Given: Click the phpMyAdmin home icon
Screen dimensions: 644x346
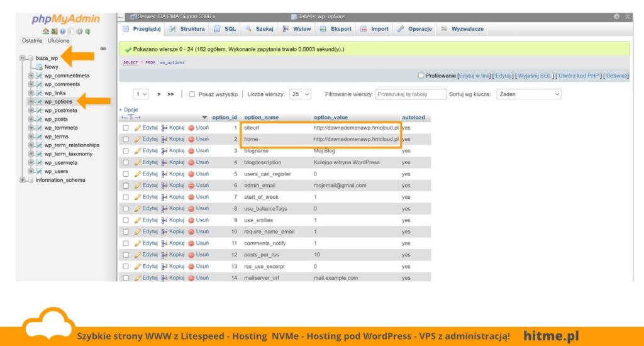Looking at the screenshot, I should 45,31.
